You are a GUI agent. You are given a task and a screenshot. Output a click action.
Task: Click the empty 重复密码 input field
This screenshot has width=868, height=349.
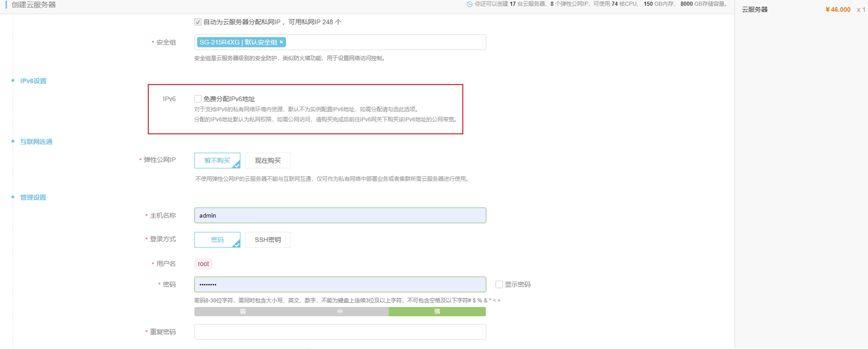[340, 332]
